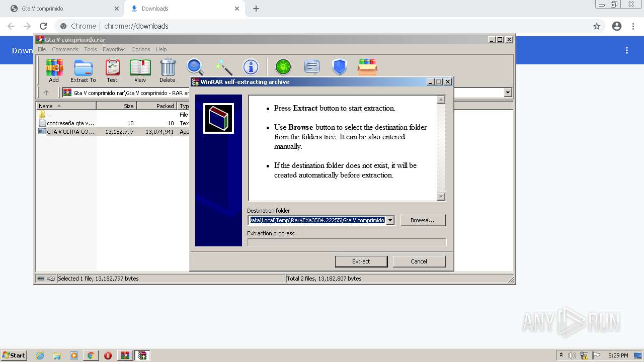The height and width of the screenshot is (362, 644).
Task: Open a new Chrome tab
Action: click(x=256, y=9)
